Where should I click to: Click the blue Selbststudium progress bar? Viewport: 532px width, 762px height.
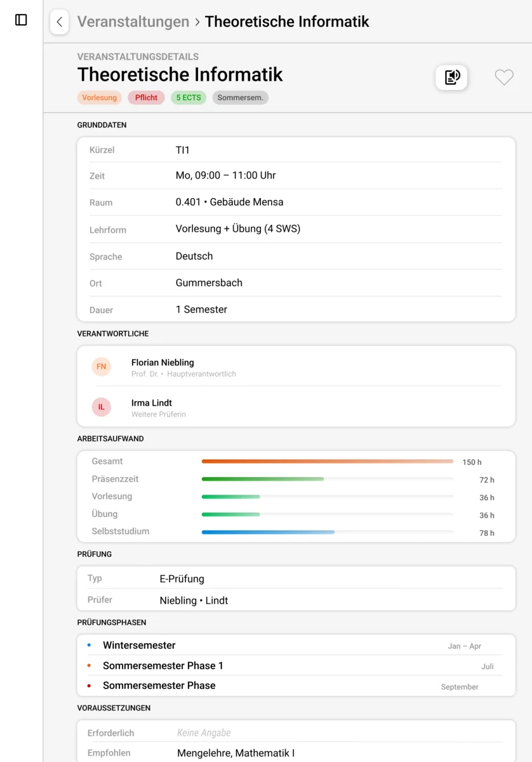[268, 532]
